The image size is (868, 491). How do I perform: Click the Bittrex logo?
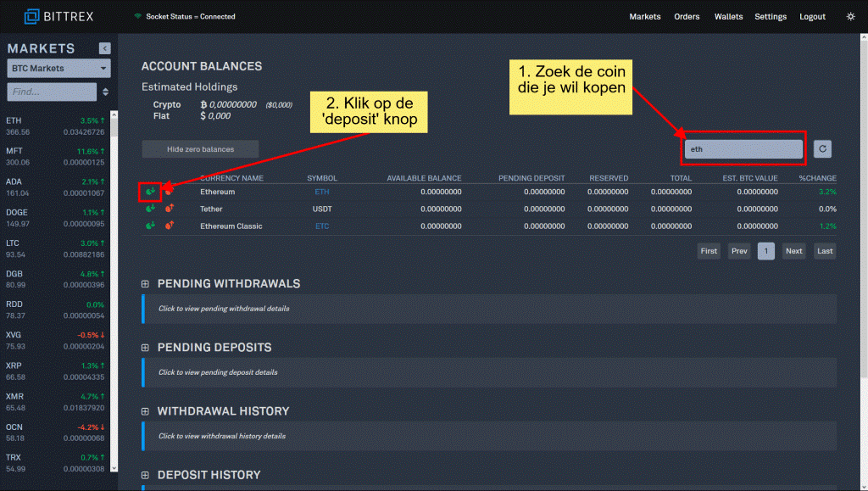(x=58, y=17)
